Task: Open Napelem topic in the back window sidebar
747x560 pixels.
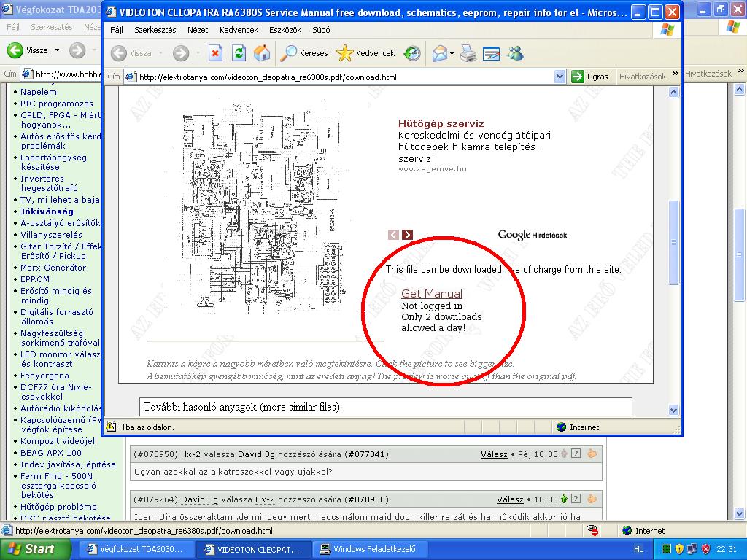Action: (x=38, y=92)
